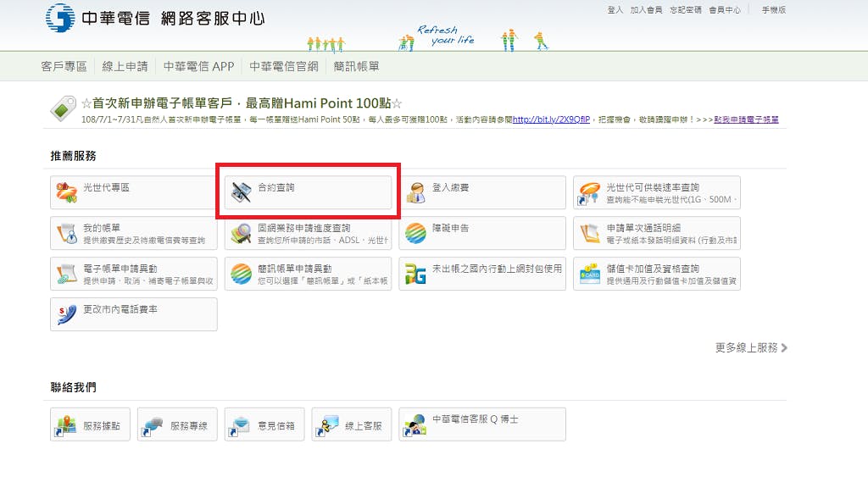Screen dimensions: 868x488
Task: Choose 簡訊帳單 in the navigation bar
Action: click(x=357, y=66)
